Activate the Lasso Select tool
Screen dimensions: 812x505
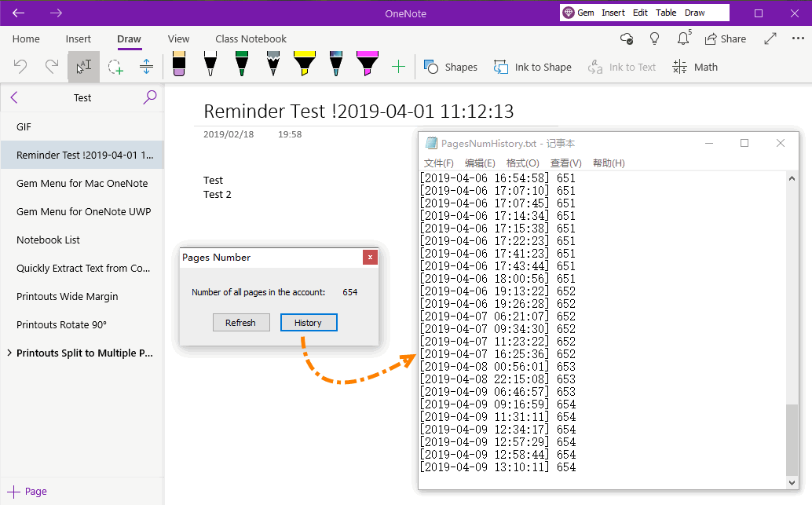point(115,67)
